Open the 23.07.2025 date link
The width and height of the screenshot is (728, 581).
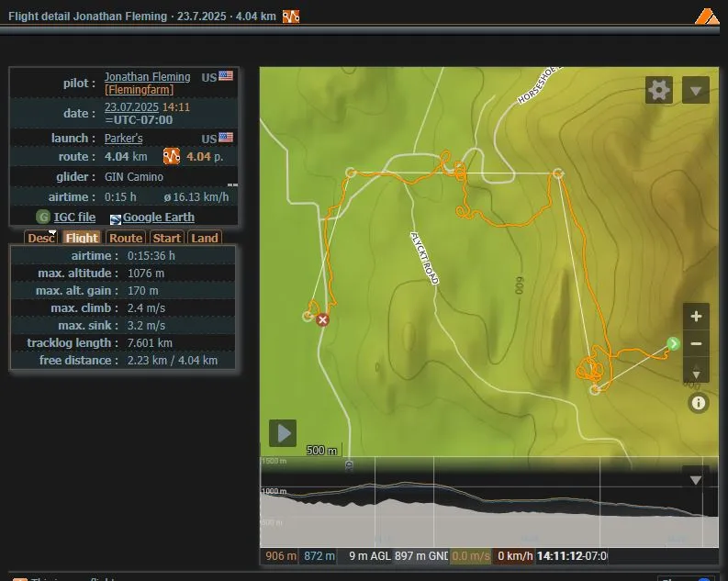(x=131, y=107)
